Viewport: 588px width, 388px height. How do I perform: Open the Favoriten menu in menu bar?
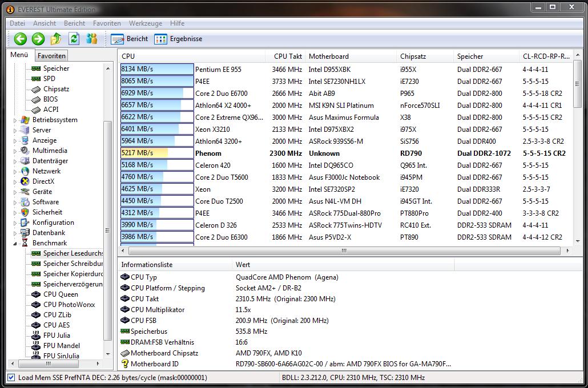107,23
